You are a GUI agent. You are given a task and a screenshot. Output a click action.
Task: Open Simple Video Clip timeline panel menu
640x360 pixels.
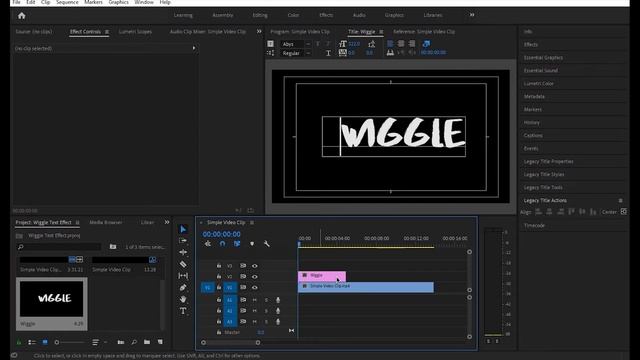click(x=252, y=222)
